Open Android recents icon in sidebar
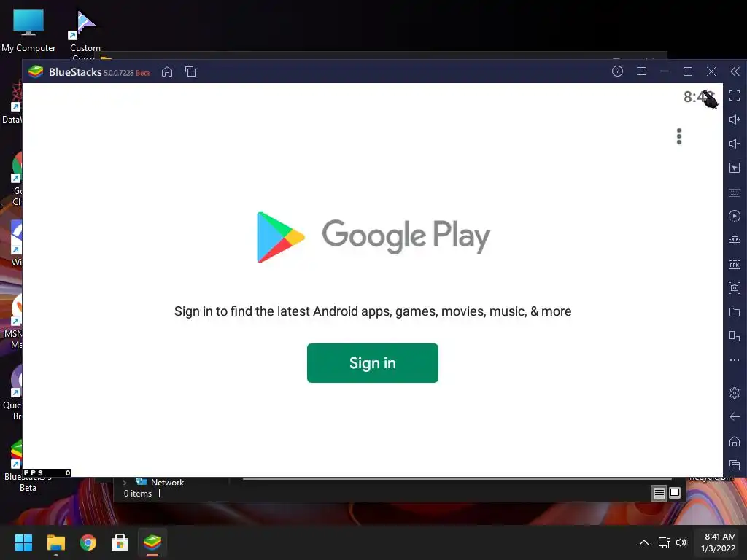 click(735, 465)
